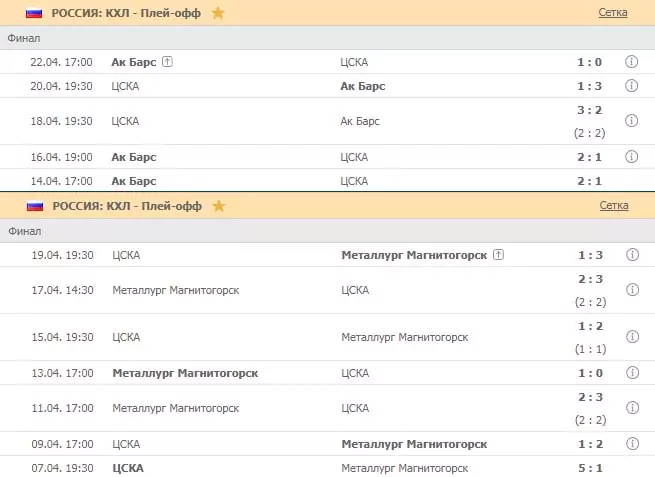Click 14.04. 17:00 match date
This screenshot has height=477, width=655.
pyautogui.click(x=61, y=181)
